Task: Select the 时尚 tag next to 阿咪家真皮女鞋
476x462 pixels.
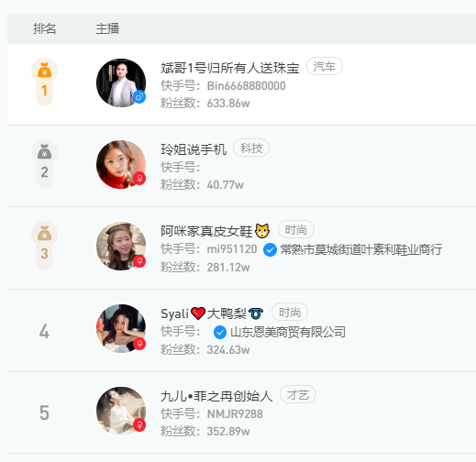Action: point(296,229)
